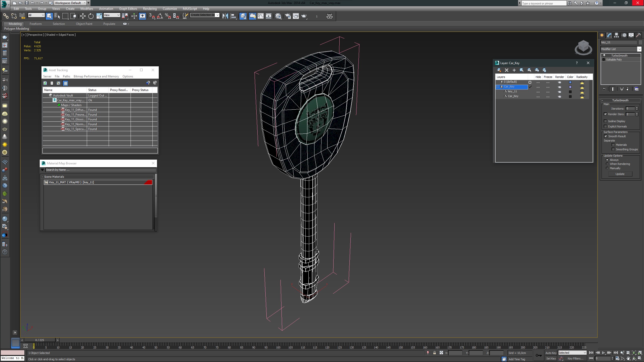Screen dimensions: 644x362
Task: Click the Set Key button
Action: (551, 358)
